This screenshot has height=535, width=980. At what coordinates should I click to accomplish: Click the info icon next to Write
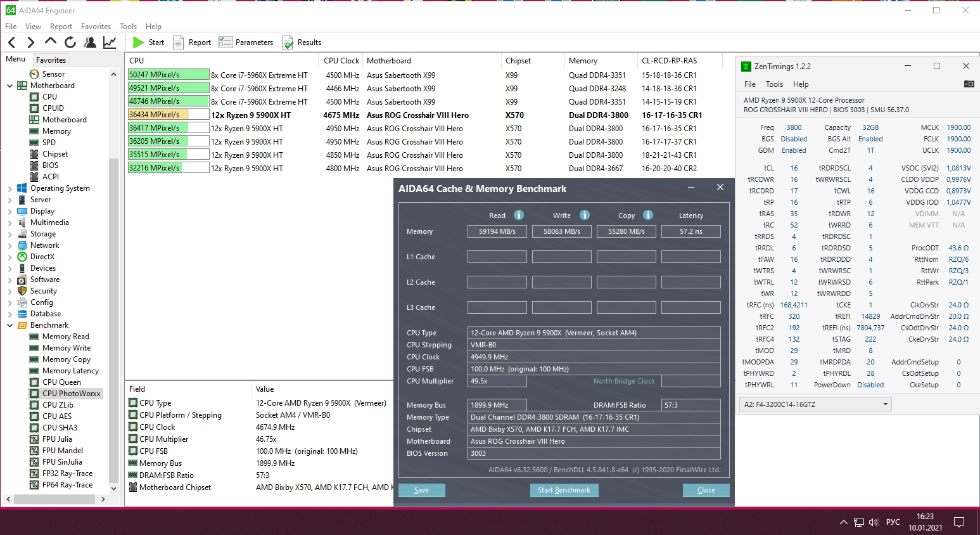[x=585, y=215]
